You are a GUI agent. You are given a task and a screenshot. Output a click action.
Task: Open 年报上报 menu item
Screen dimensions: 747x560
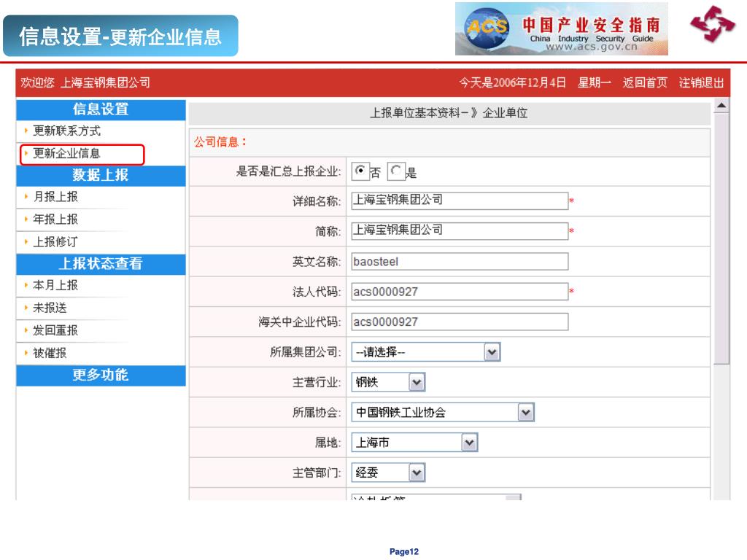55,219
